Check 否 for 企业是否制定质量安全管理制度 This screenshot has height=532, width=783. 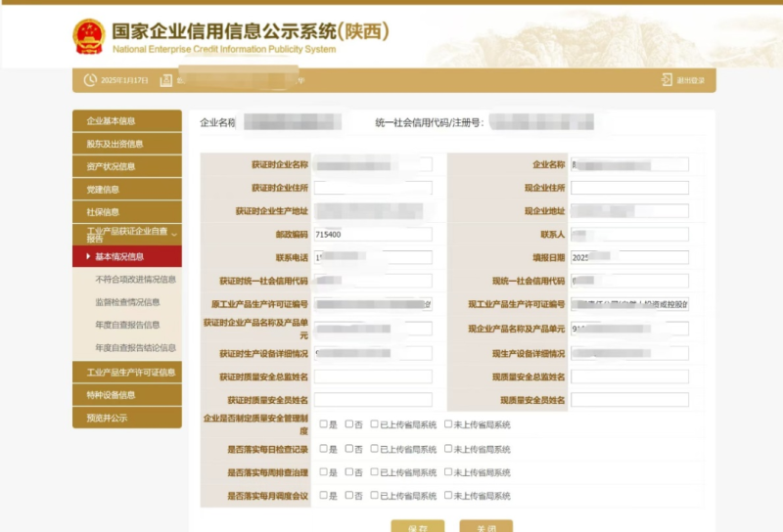click(349, 424)
